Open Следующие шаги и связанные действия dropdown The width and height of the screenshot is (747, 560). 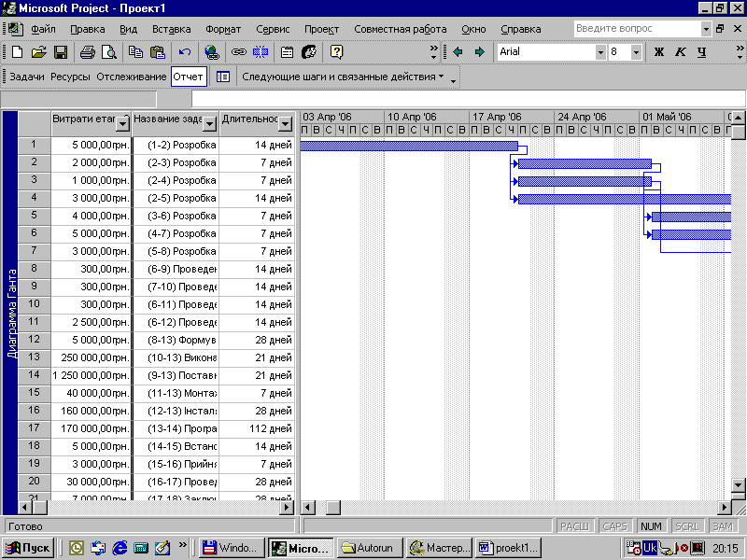pyautogui.click(x=343, y=77)
